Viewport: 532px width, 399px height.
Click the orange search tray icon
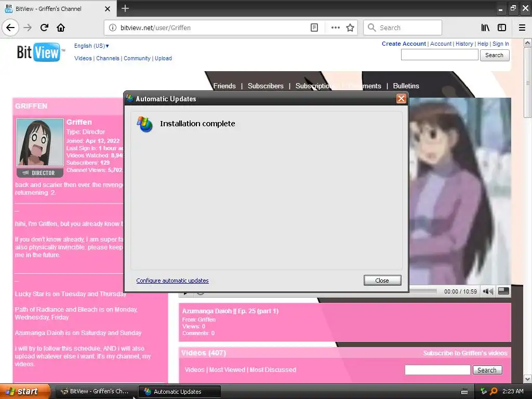[x=494, y=391]
